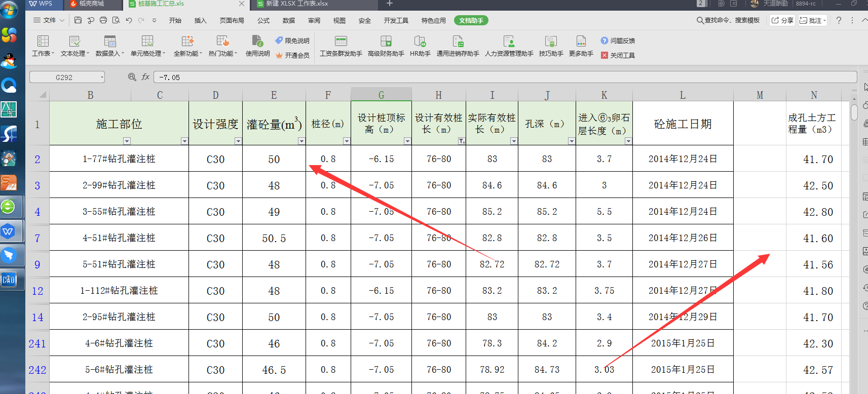Open the 单元格处理 tool
Image resolution: width=868 pixels, height=394 pixels.
[148, 46]
